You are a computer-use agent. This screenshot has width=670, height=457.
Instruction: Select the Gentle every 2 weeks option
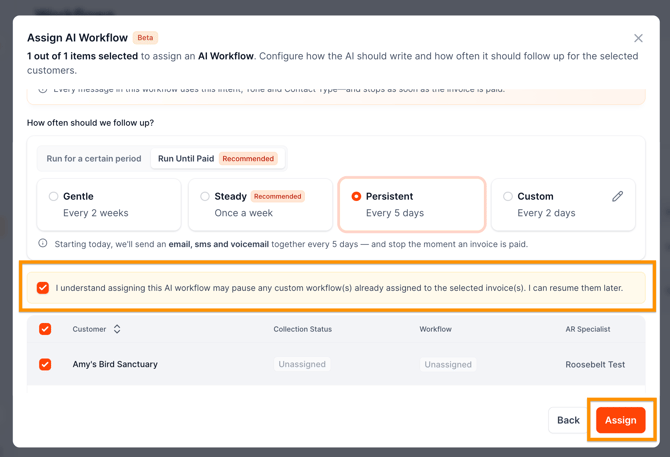(109, 205)
